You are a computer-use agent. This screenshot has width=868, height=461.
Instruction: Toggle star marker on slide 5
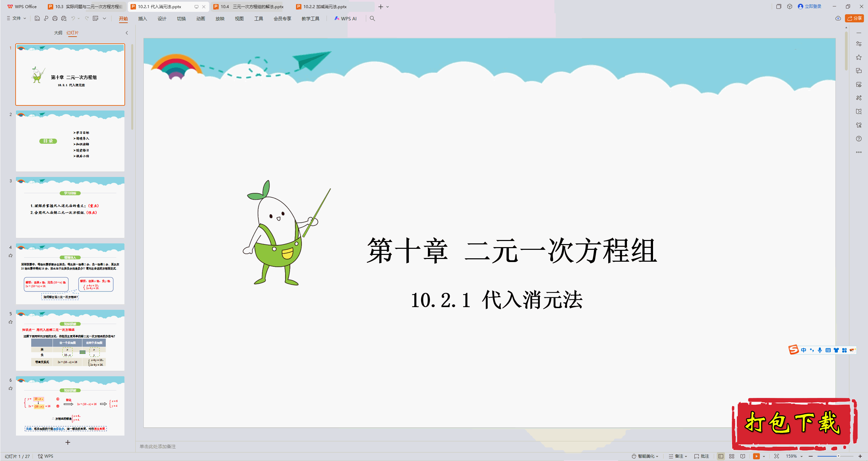click(x=11, y=322)
